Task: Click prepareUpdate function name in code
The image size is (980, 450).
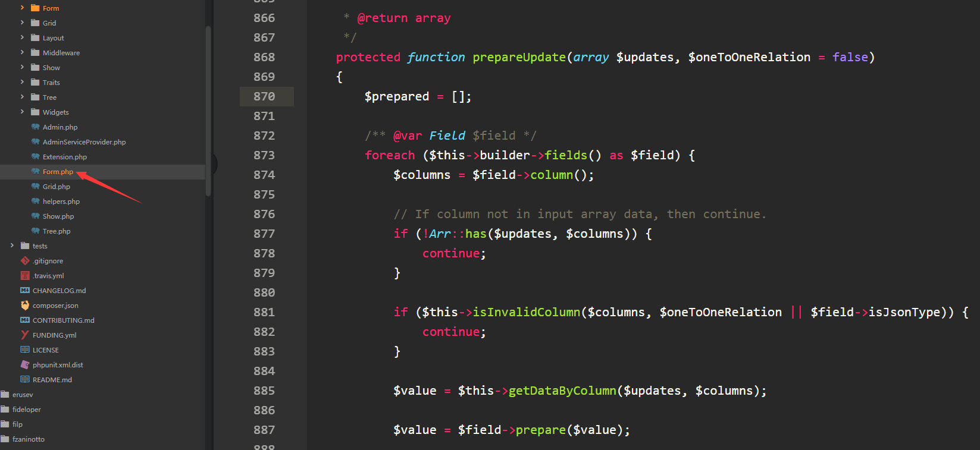Action: click(519, 57)
